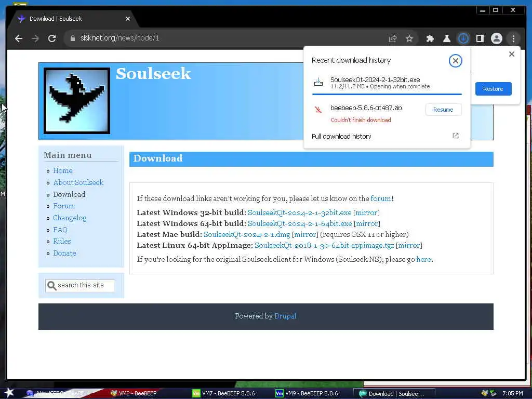Viewport: 532px width, 399px height.
Task: Download SoulseekQt-2024-2-1-64bit.exe link
Action: click(x=300, y=223)
